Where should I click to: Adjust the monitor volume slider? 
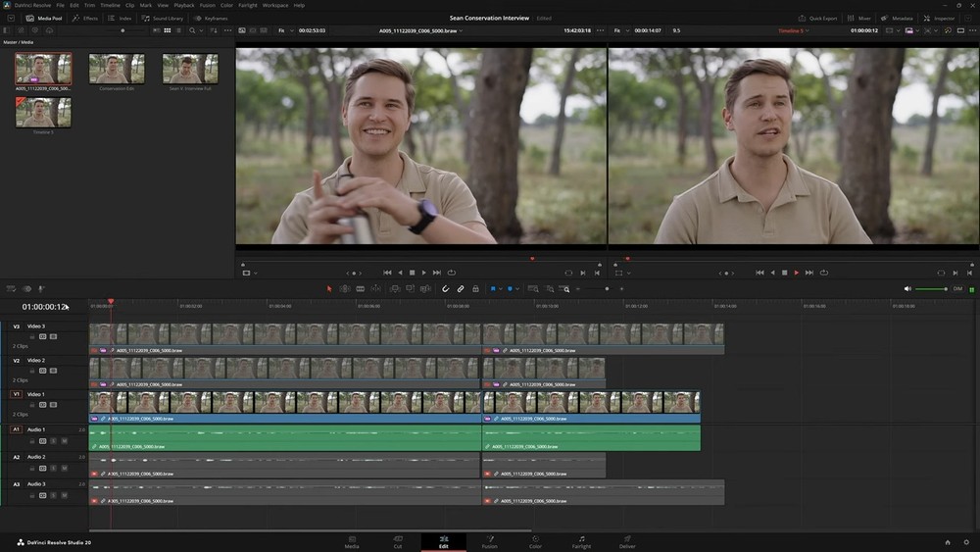[x=929, y=289]
